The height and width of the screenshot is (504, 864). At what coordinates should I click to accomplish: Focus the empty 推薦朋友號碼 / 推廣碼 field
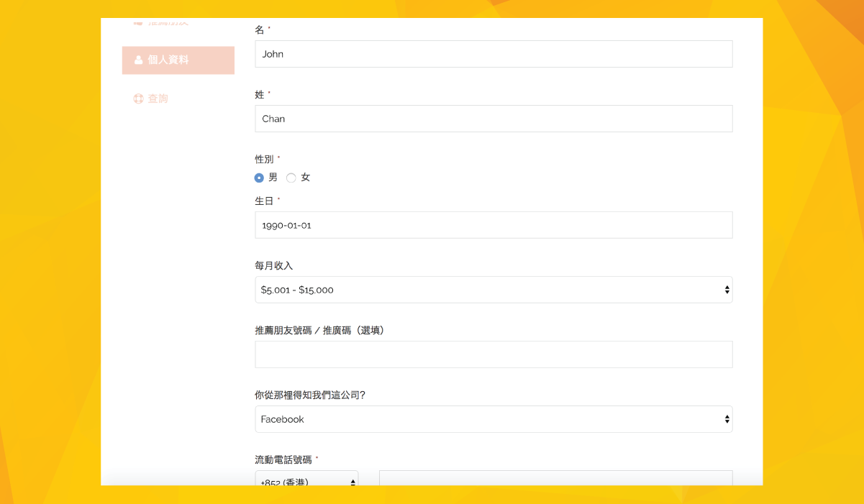(x=493, y=354)
